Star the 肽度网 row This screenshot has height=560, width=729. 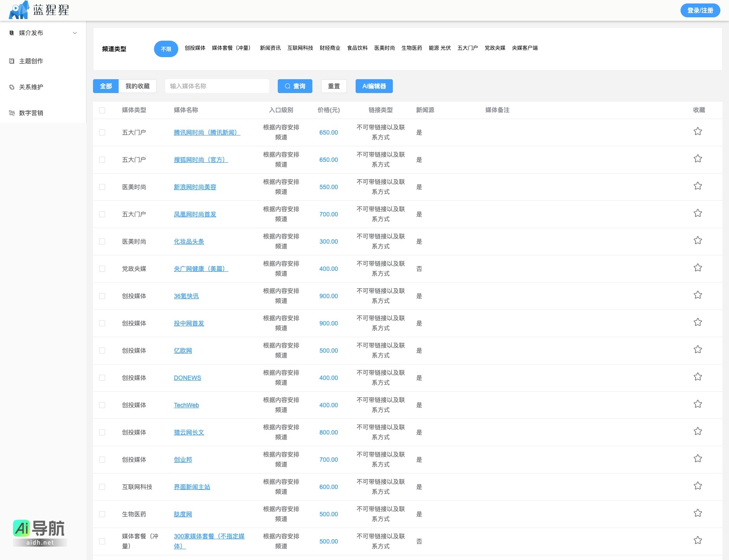click(x=697, y=513)
